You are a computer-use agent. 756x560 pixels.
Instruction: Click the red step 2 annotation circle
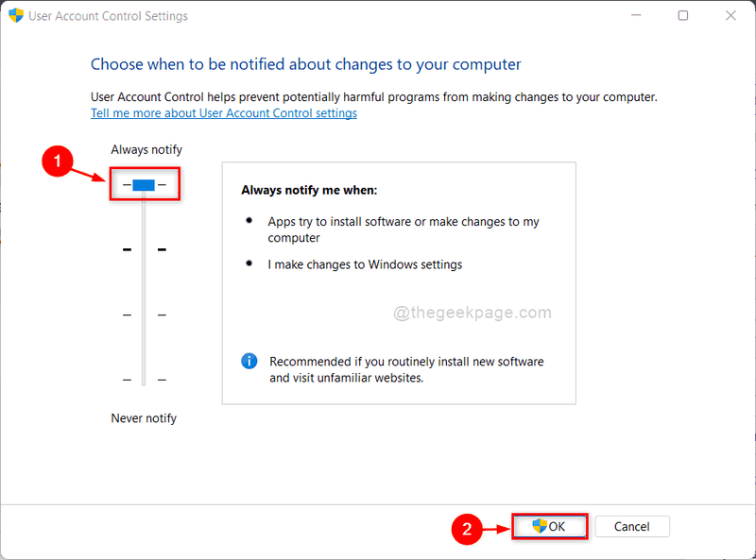[x=467, y=529]
